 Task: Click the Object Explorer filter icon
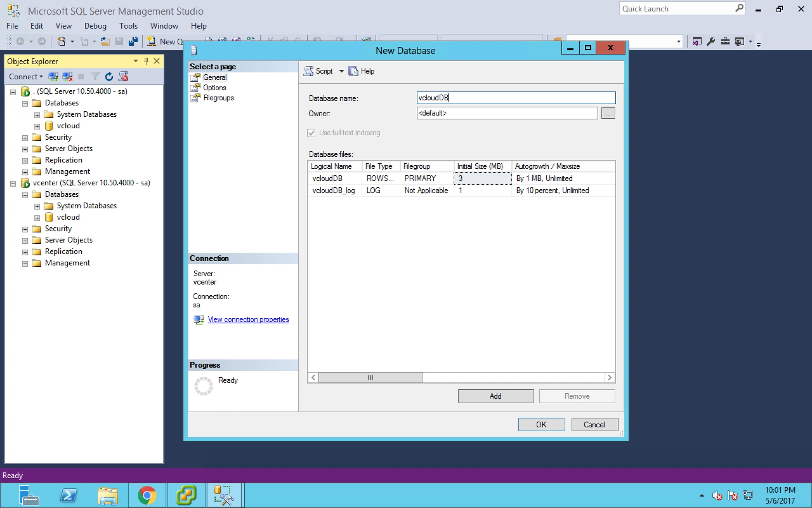pos(95,77)
